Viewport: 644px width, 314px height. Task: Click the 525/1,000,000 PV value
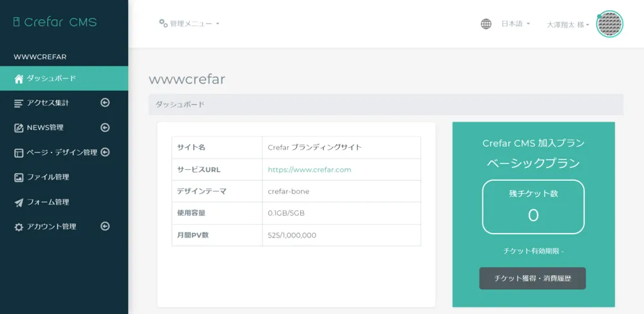click(292, 235)
